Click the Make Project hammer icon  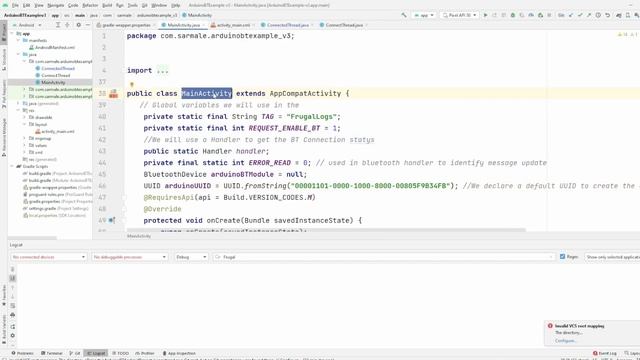point(404,15)
